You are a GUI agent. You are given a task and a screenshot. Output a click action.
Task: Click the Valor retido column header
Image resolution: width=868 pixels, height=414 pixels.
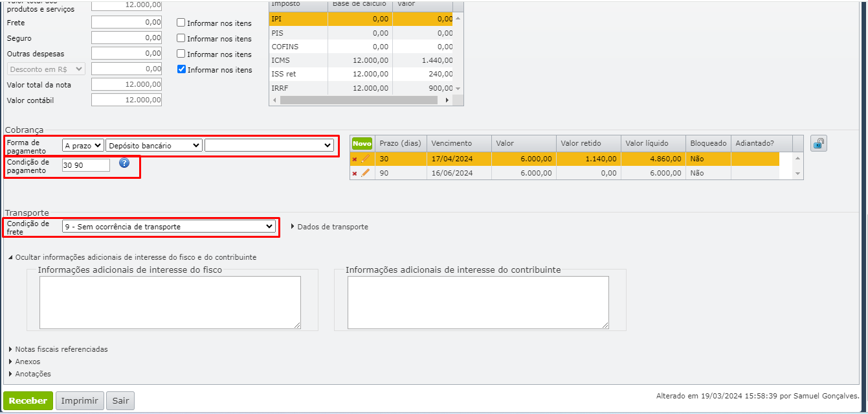coord(588,143)
